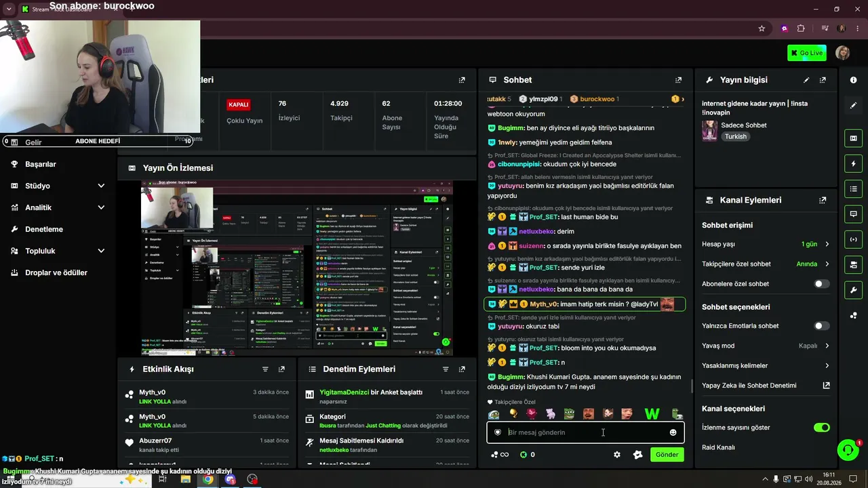
Task: Edit Yayın bilgisi with pencil icon
Action: point(806,80)
